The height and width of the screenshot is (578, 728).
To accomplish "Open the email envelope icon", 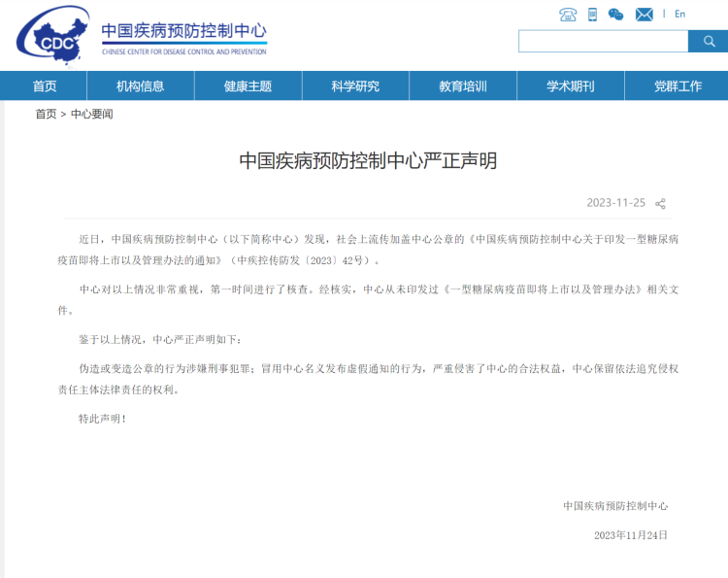I will [x=644, y=15].
